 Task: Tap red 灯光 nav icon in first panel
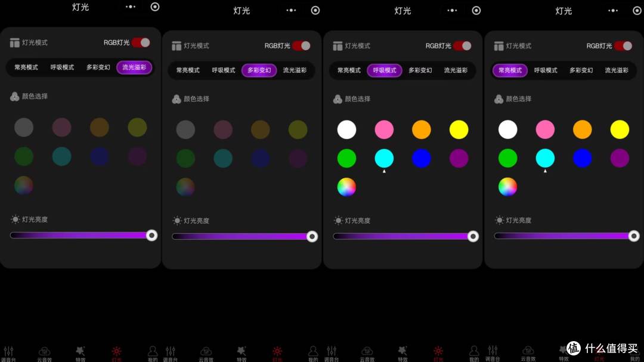[x=117, y=352]
